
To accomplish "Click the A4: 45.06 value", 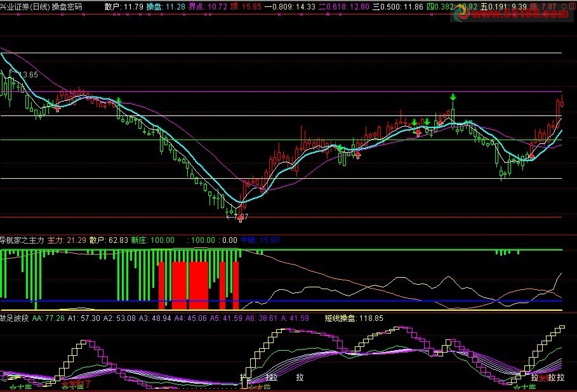I will [x=190, y=318].
